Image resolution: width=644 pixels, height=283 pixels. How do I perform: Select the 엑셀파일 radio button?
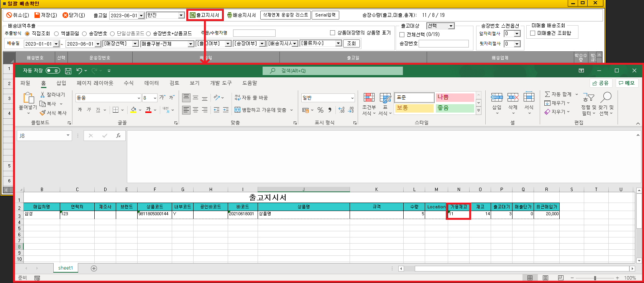(x=56, y=34)
